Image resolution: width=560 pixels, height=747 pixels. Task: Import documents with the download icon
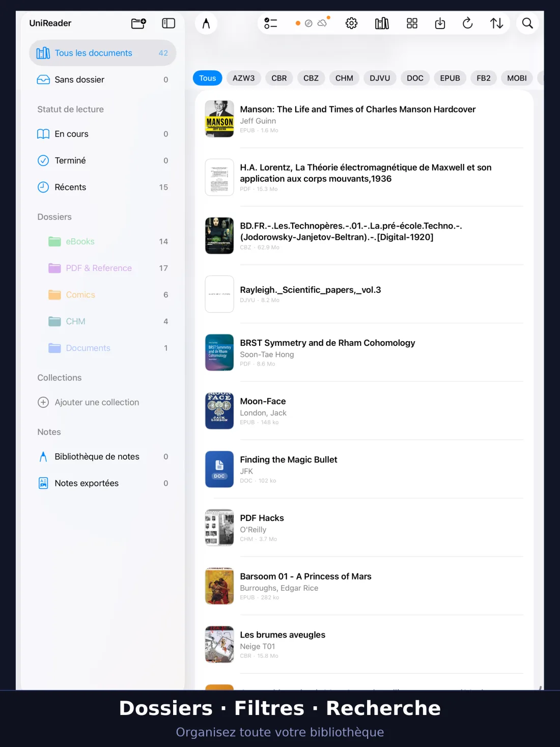(440, 23)
